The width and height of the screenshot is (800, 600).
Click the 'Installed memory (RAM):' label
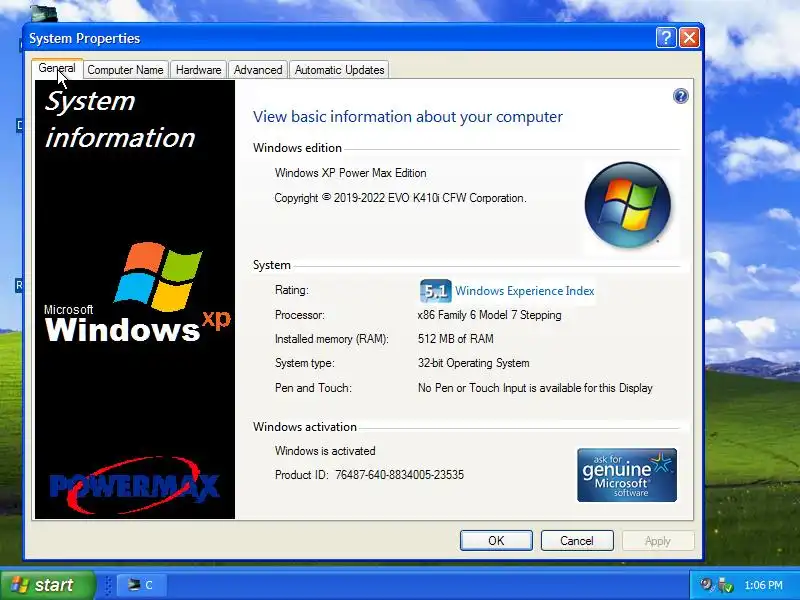point(332,339)
